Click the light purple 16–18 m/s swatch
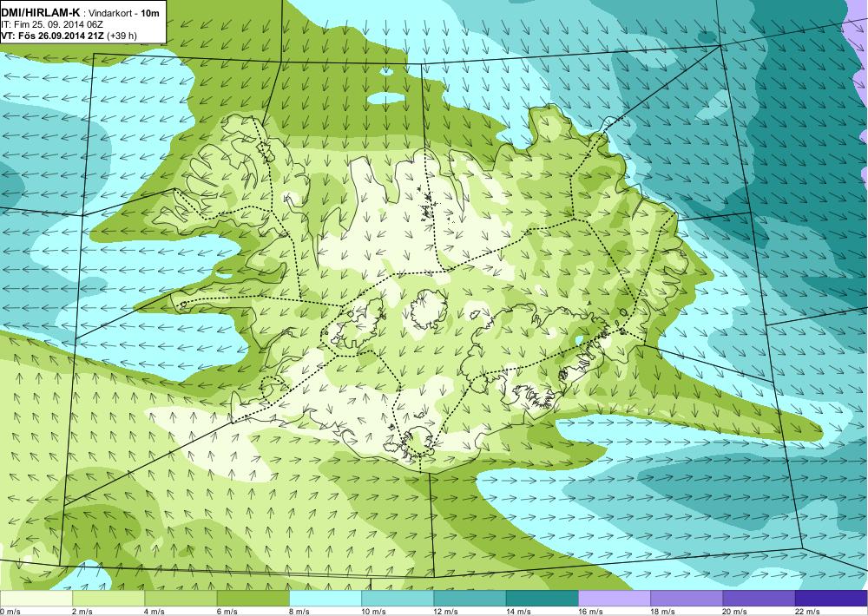The image size is (868, 616). 615,599
